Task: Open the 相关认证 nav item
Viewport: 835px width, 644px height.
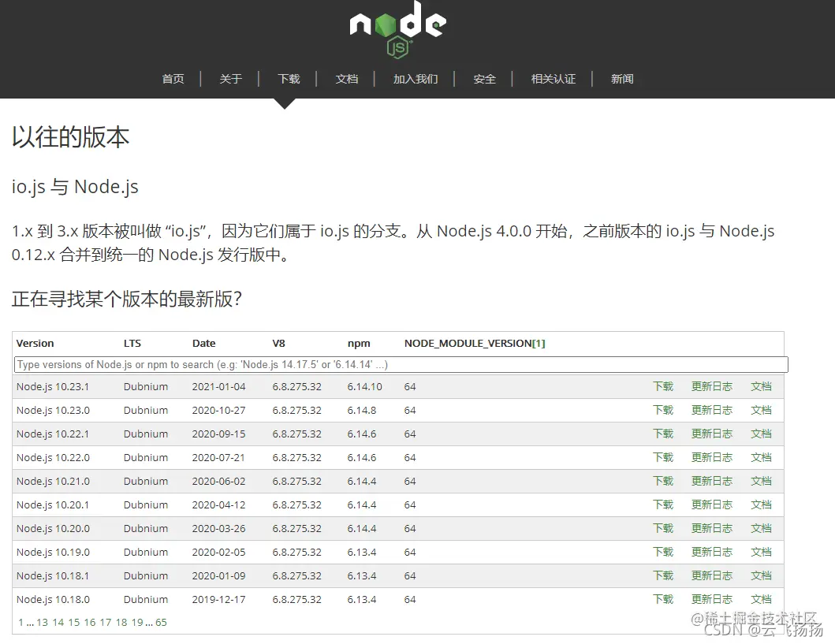Action: [x=554, y=79]
